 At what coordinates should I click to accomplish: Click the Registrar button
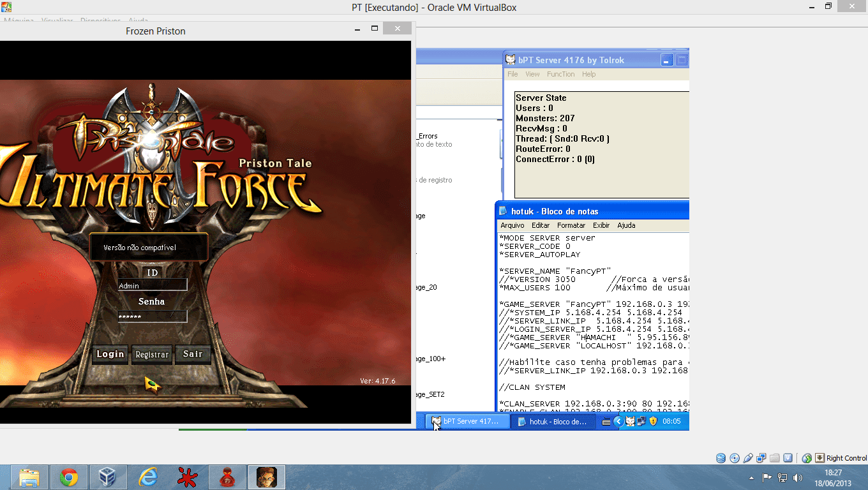pos(152,354)
